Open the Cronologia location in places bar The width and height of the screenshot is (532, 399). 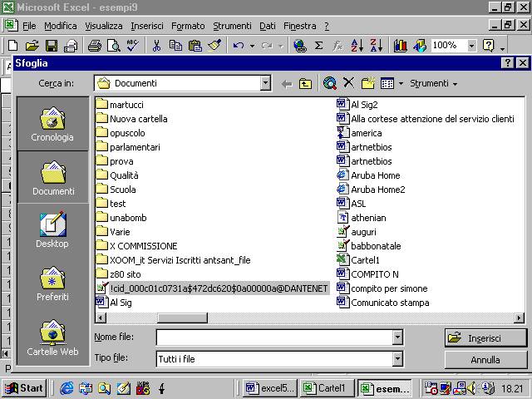coord(52,123)
